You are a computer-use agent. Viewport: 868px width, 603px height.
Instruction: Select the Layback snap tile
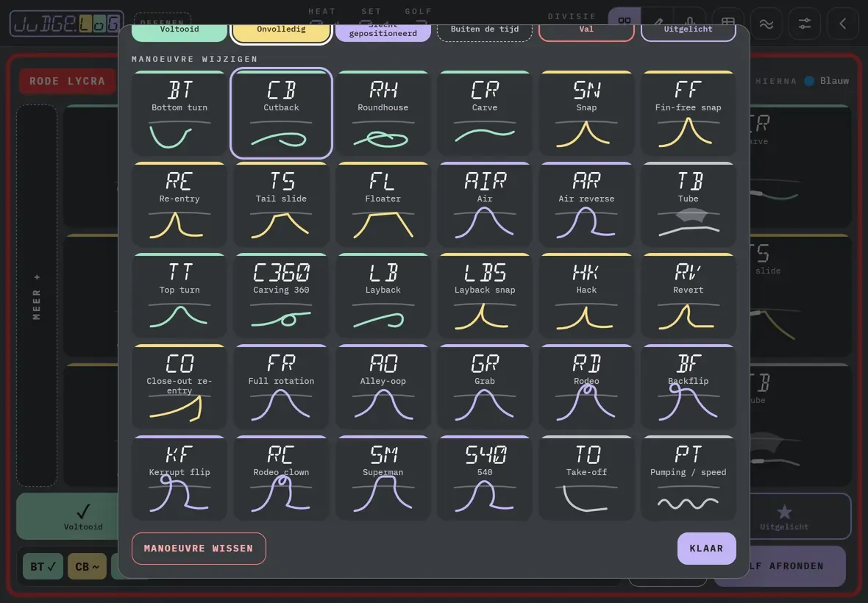tap(485, 296)
